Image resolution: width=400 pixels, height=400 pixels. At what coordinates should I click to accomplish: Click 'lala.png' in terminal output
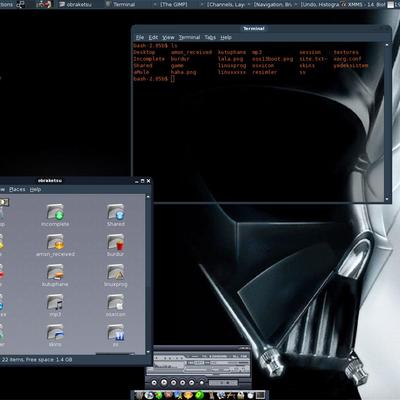[x=230, y=59]
